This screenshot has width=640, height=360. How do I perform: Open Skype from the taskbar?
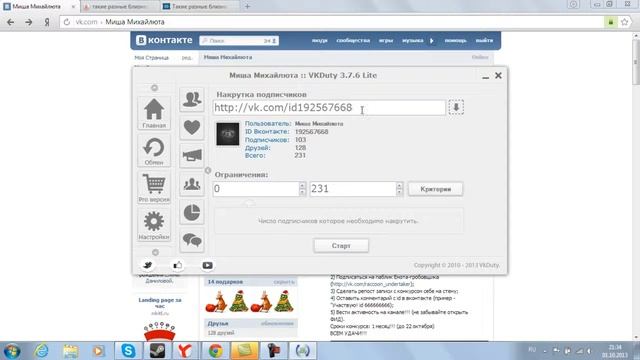pyautogui.click(x=128, y=351)
